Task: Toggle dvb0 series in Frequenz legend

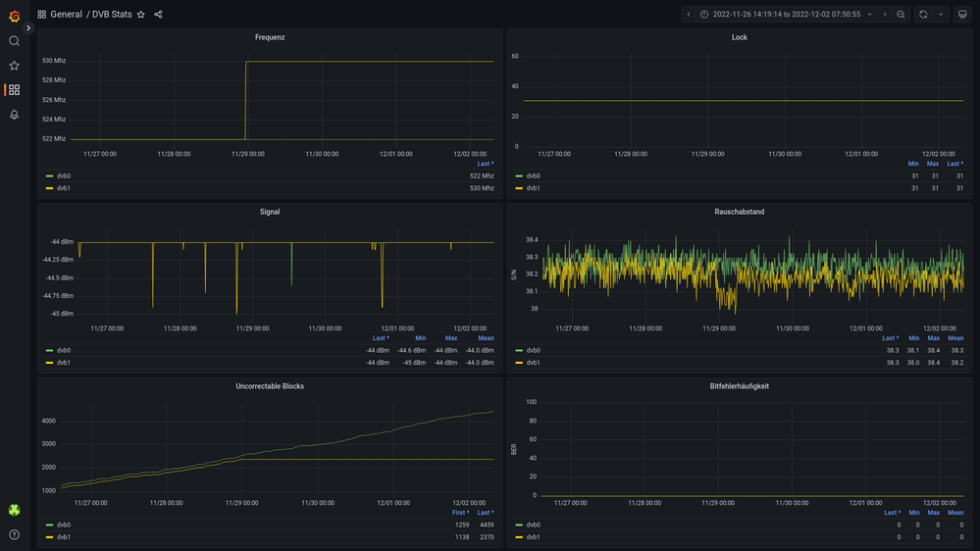Action: [64, 176]
